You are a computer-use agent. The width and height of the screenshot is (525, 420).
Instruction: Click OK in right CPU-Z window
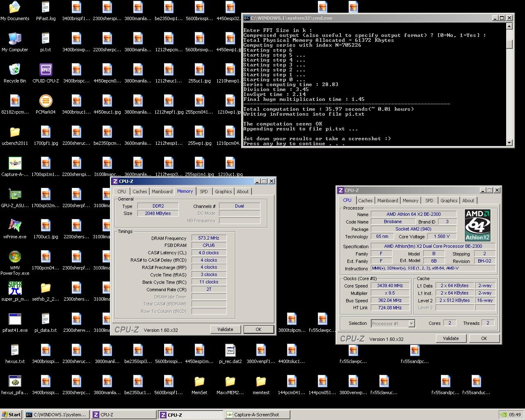coord(484,338)
